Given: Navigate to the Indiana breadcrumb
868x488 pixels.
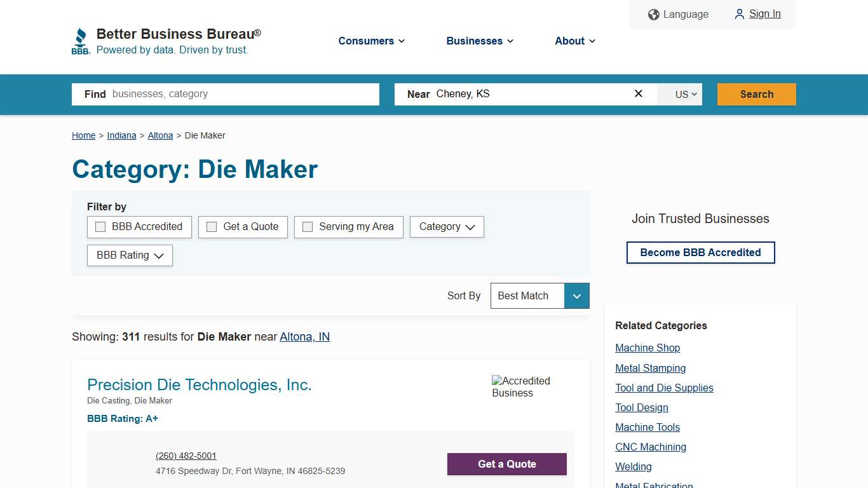Looking at the screenshot, I should coord(121,135).
